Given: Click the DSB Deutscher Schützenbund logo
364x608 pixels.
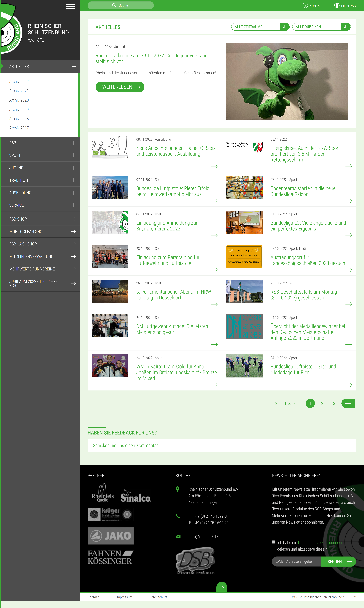Looking at the screenshot, I should [195, 561].
